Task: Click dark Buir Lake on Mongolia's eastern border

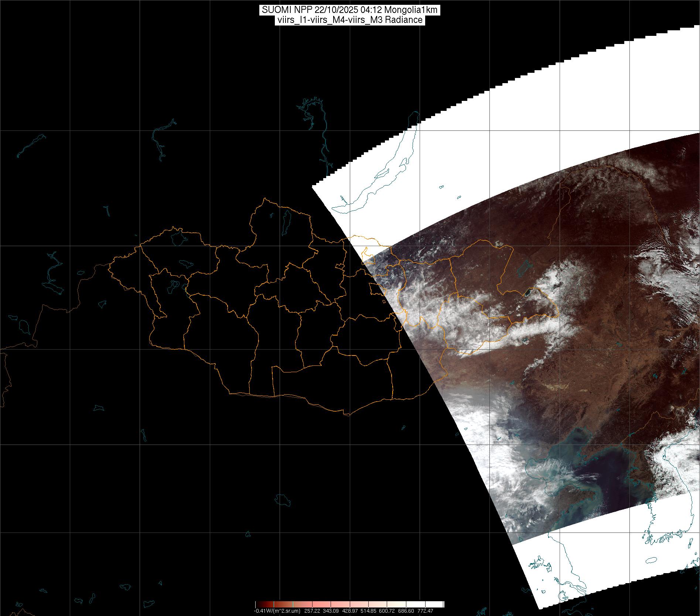Action: point(528,292)
